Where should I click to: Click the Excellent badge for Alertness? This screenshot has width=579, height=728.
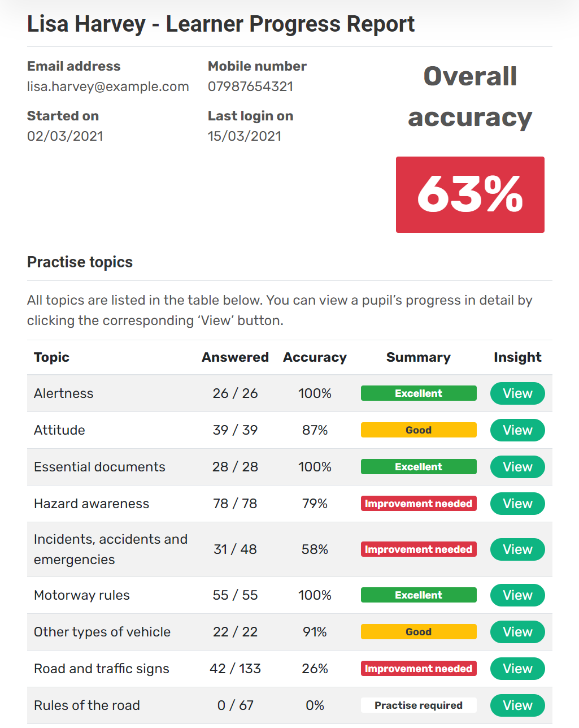click(419, 393)
